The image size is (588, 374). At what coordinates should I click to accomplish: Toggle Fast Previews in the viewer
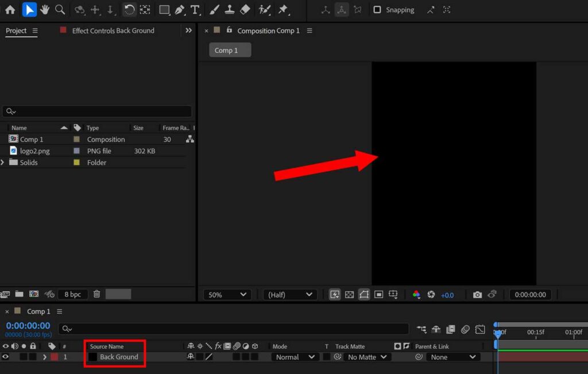335,295
